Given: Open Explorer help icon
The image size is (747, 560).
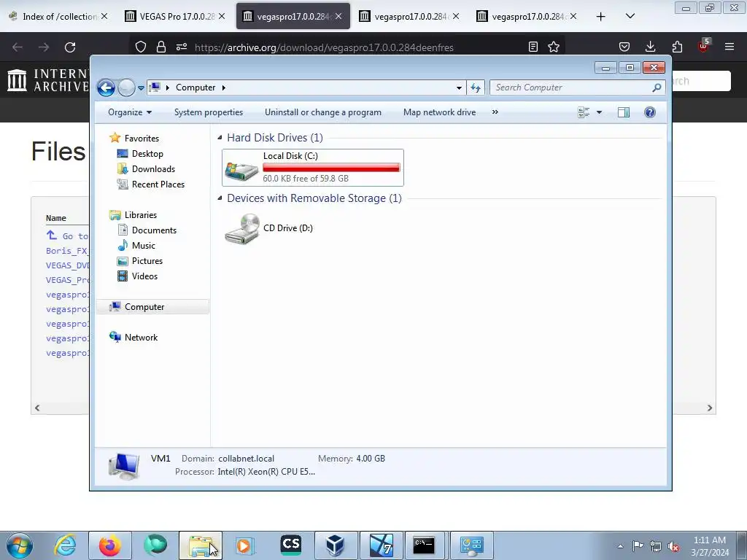Looking at the screenshot, I should 650,112.
